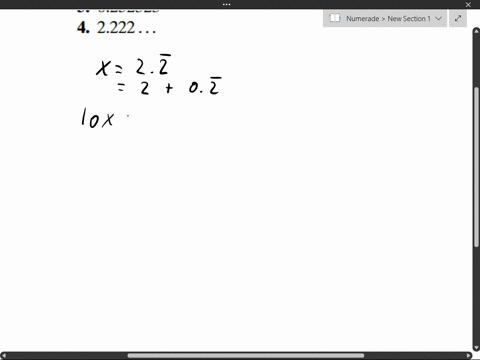The width and height of the screenshot is (480, 360).
Task: Click the horizontal scrollbar right arrow
Action: (469, 356)
